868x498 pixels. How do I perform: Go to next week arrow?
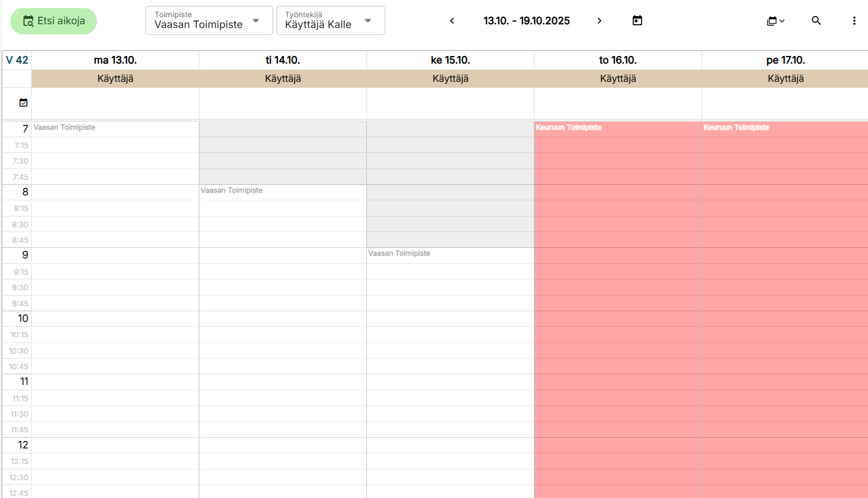click(599, 21)
